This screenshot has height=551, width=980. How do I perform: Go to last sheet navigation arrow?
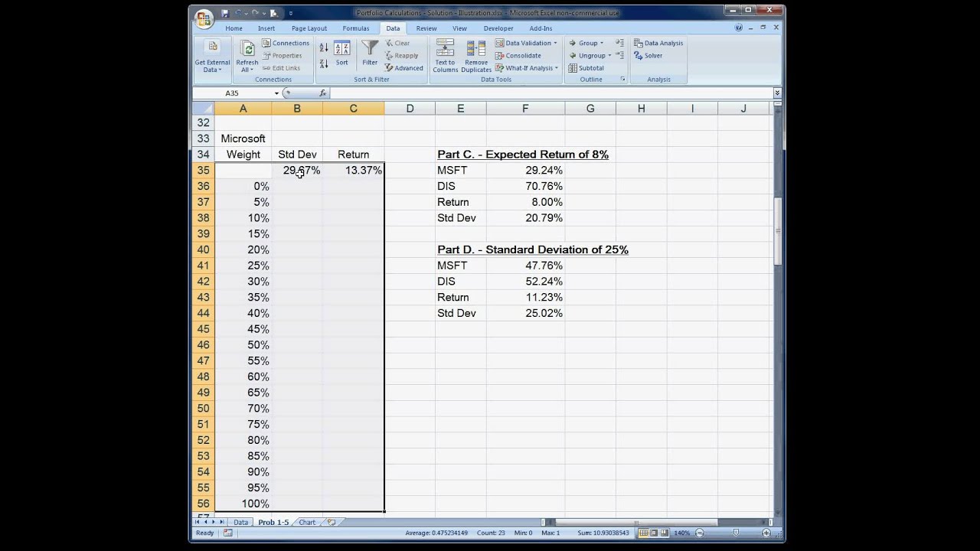coord(222,522)
